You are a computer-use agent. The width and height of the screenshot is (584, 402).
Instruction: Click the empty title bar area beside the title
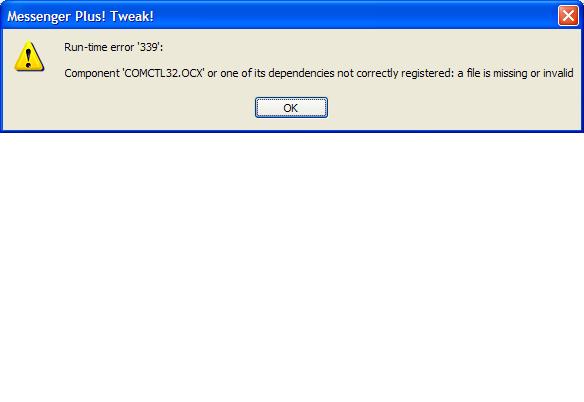(354, 16)
